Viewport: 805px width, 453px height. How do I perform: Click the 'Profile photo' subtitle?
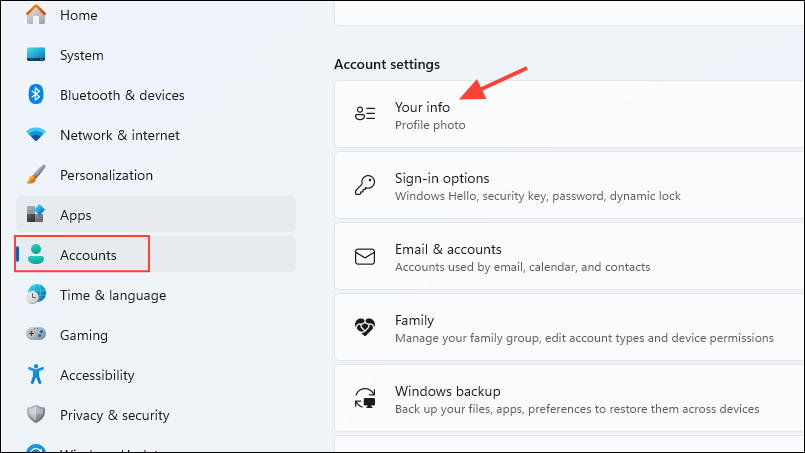click(x=430, y=125)
